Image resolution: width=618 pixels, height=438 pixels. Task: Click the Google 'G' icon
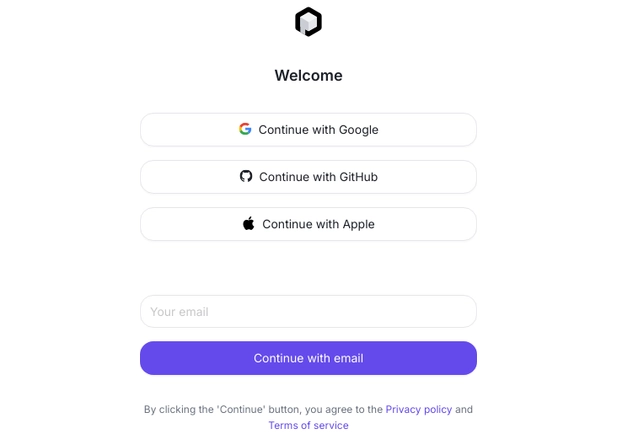245,129
